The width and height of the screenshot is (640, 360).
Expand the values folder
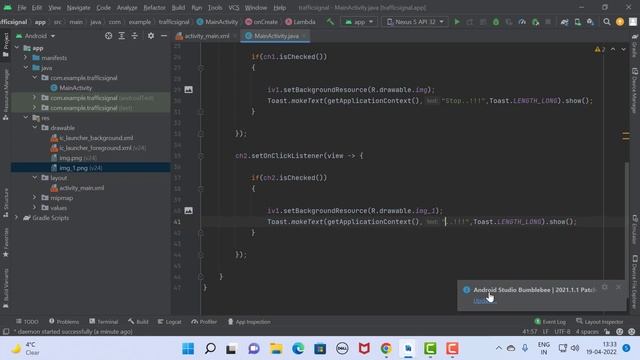point(35,208)
